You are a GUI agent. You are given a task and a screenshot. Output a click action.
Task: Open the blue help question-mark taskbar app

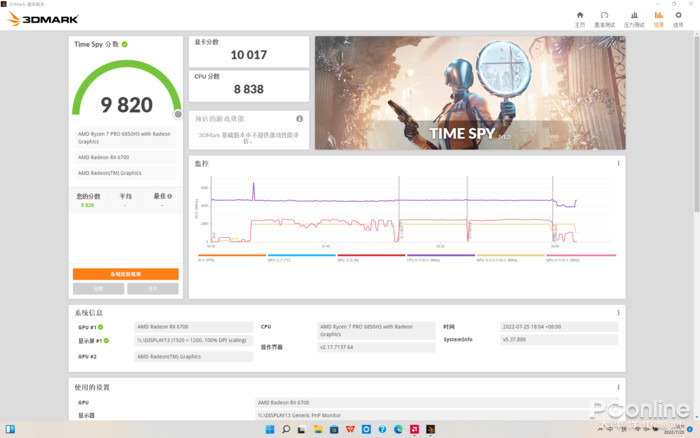(x=382, y=429)
